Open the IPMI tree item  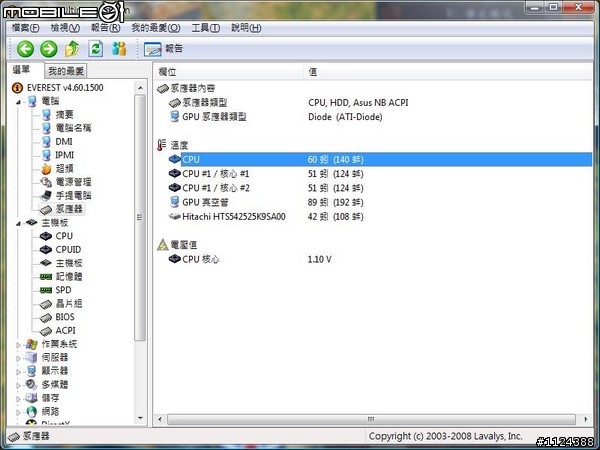point(64,155)
